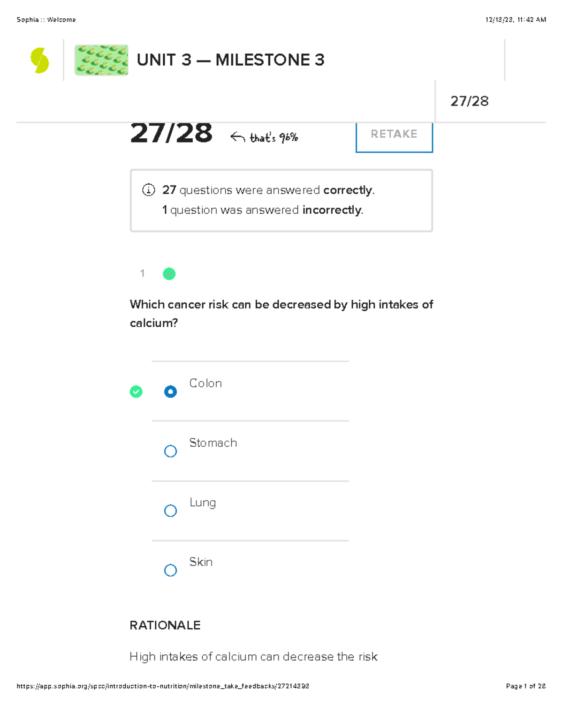Click the back arrow beside that's 96%
This screenshot has width=563, height=728.
pos(237,137)
